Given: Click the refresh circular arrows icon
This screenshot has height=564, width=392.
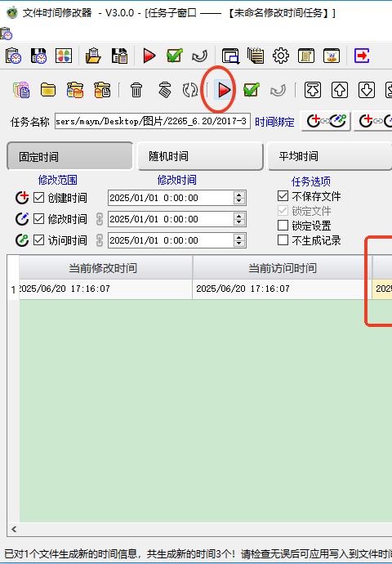Looking at the screenshot, I should tap(190, 90).
